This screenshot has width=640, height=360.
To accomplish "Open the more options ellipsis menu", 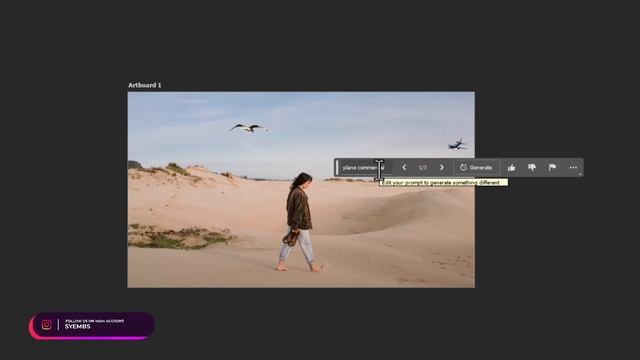I will click(x=573, y=167).
